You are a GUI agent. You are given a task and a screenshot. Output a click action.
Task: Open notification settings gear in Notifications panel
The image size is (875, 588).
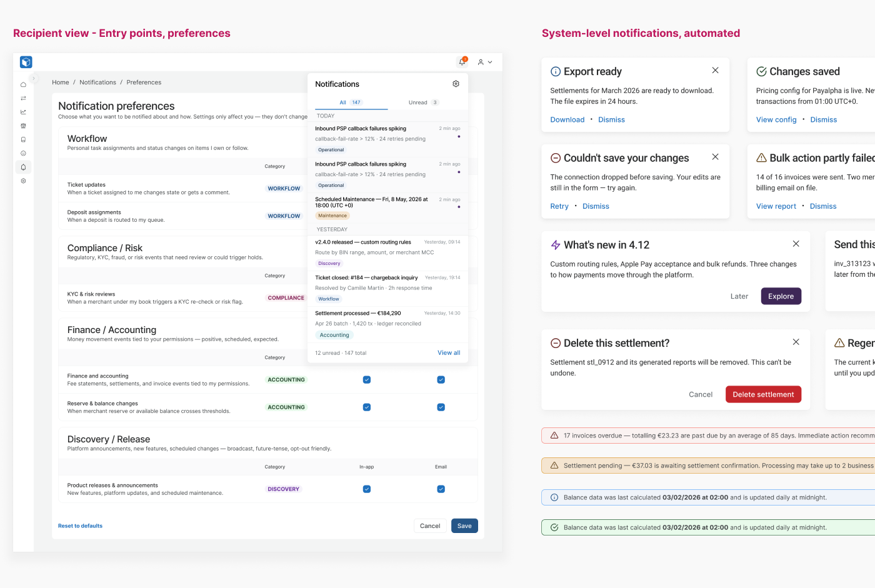tap(456, 84)
